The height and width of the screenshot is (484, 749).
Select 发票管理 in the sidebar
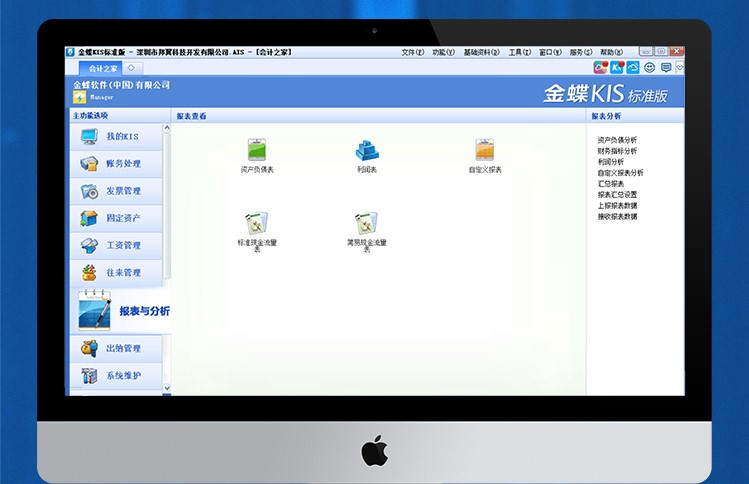point(116,191)
